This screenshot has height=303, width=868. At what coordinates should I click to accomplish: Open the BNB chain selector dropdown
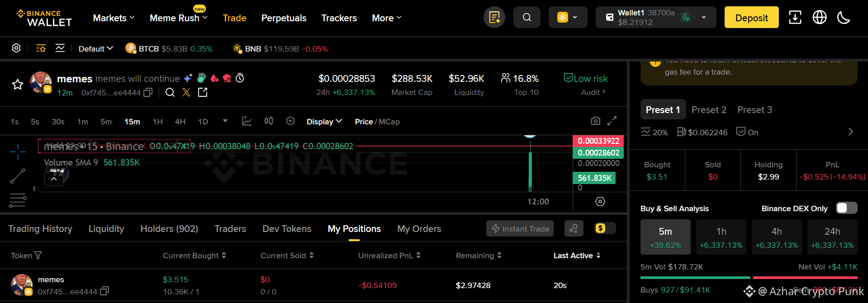(568, 18)
